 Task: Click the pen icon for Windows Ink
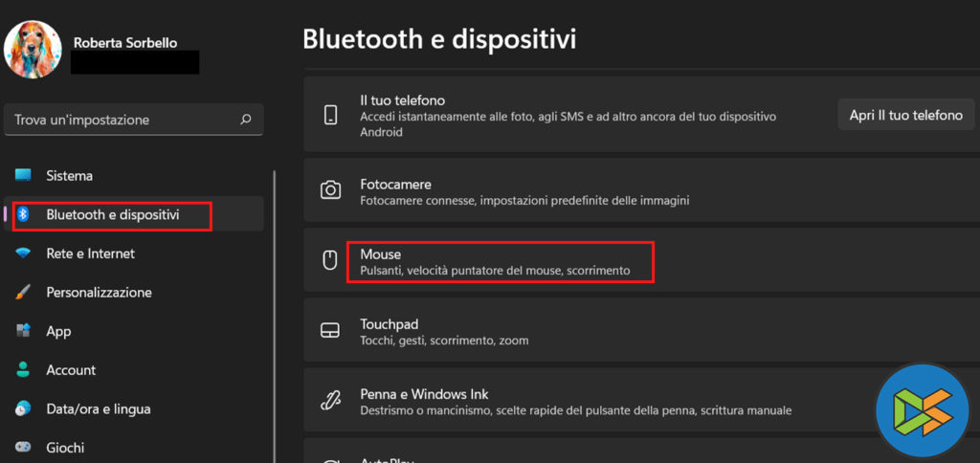coord(331,400)
